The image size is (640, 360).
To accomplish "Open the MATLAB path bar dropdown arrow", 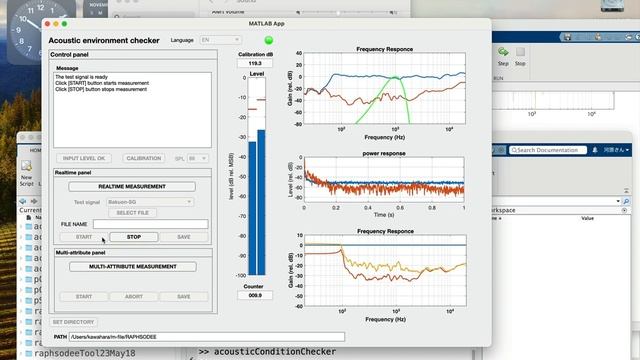I will [x=618, y=201].
